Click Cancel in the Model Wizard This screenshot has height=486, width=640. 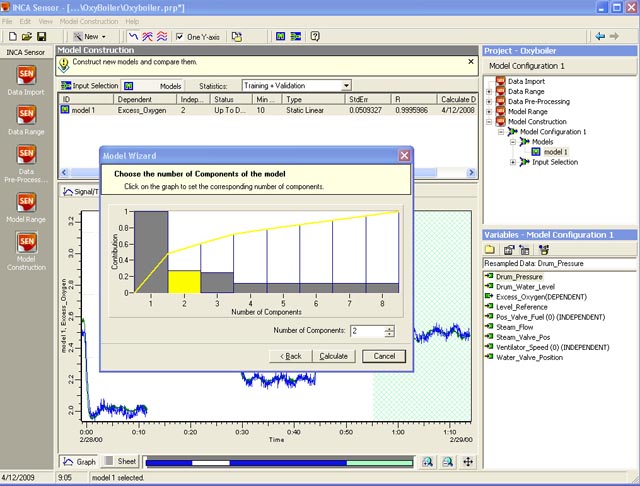point(384,356)
